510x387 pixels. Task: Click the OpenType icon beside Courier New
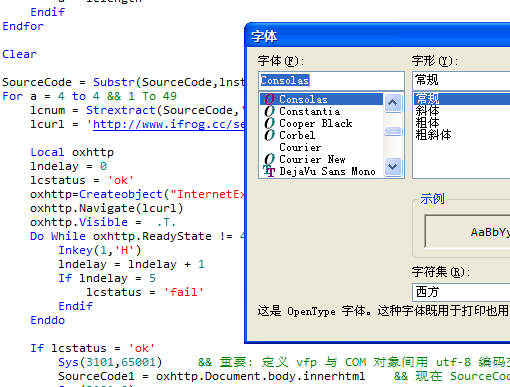tap(269, 159)
